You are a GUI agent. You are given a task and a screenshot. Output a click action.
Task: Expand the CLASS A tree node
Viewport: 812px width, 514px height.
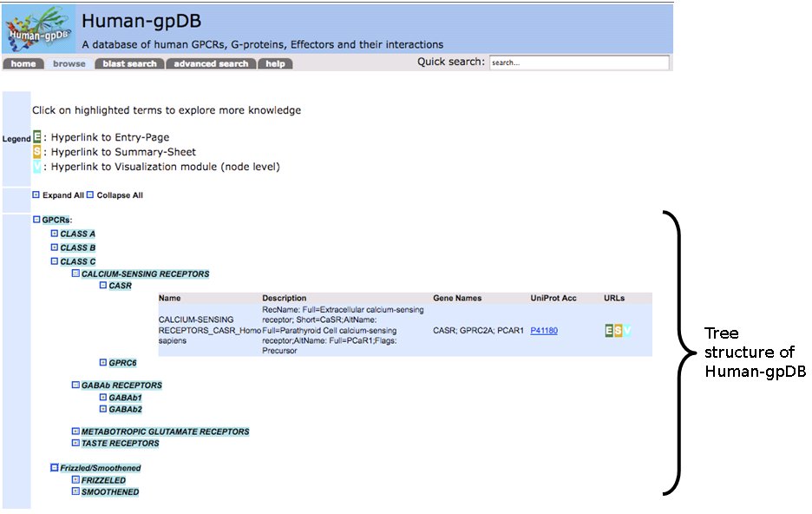(x=54, y=234)
